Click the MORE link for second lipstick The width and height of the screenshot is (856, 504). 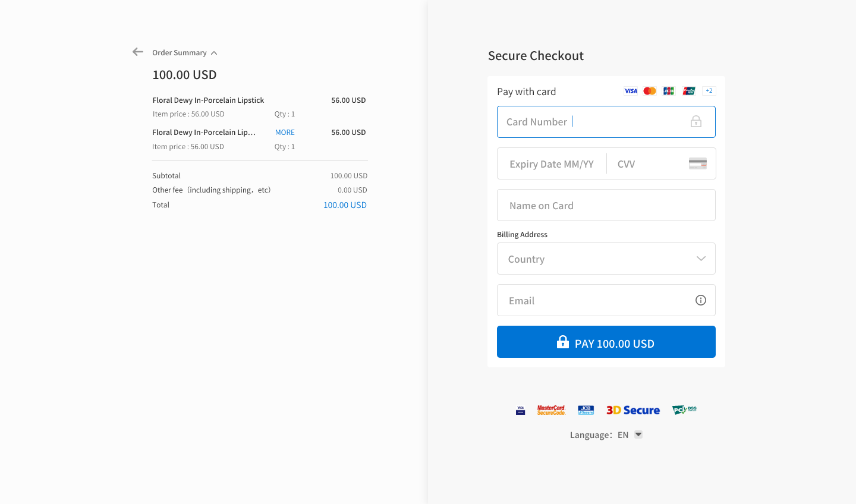pyautogui.click(x=285, y=133)
